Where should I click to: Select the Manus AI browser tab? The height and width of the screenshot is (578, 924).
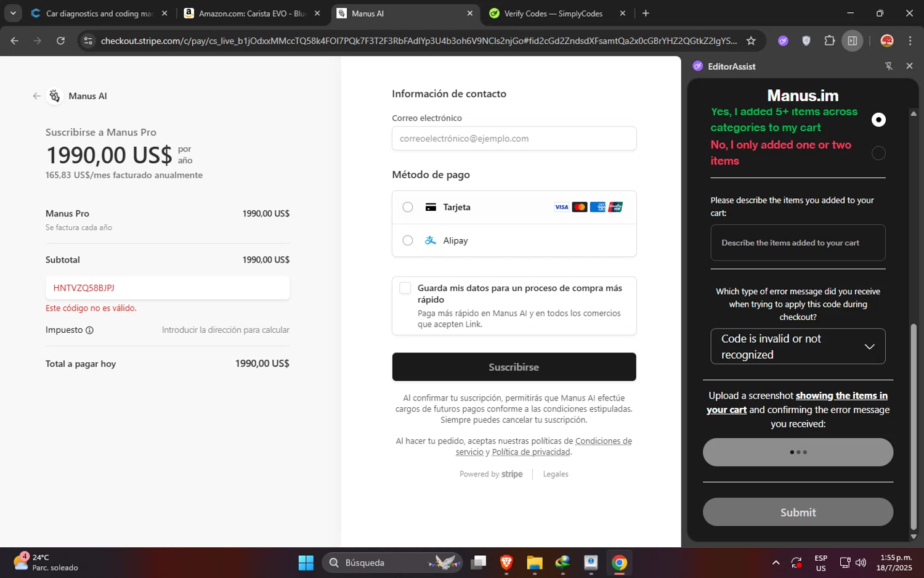click(405, 14)
